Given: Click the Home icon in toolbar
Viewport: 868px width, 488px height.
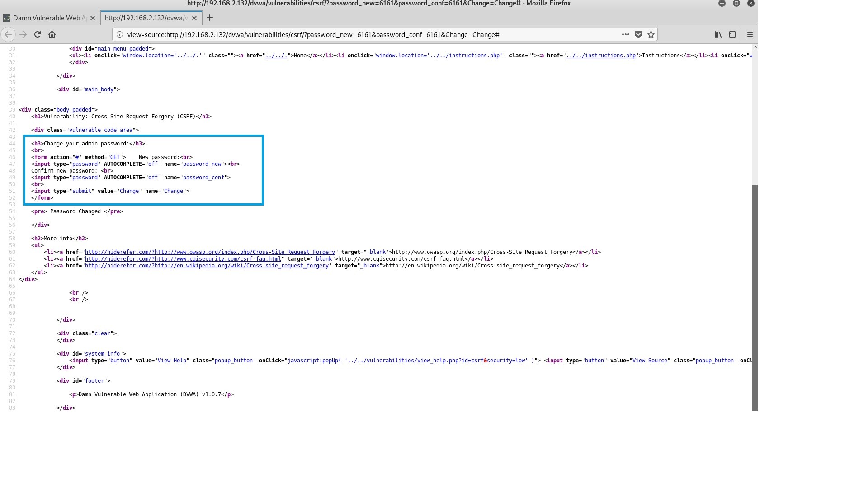Looking at the screenshot, I should (52, 34).
